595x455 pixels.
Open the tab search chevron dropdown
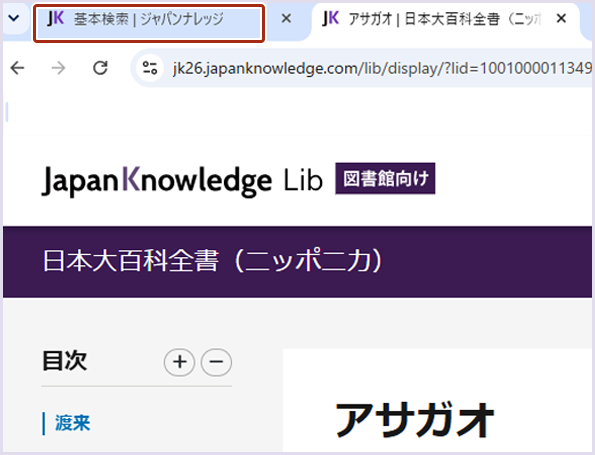pyautogui.click(x=14, y=18)
